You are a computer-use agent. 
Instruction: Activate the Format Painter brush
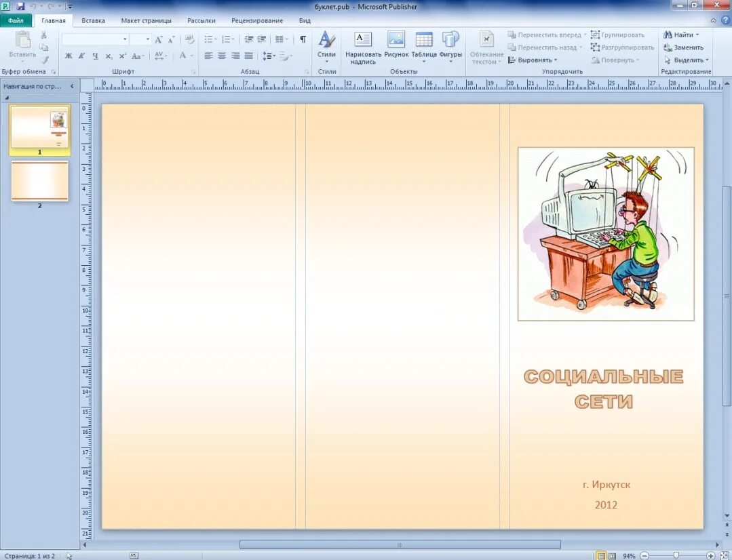[x=44, y=60]
